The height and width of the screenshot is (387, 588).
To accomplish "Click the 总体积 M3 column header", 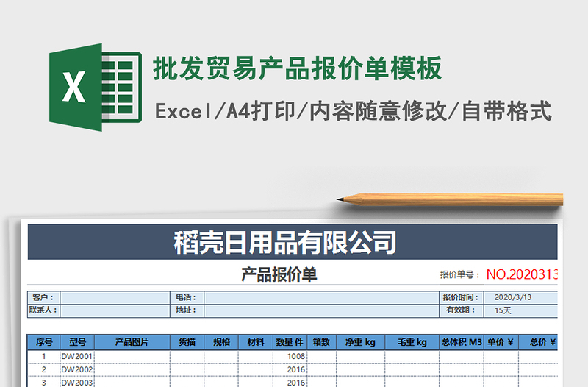I will (462, 342).
